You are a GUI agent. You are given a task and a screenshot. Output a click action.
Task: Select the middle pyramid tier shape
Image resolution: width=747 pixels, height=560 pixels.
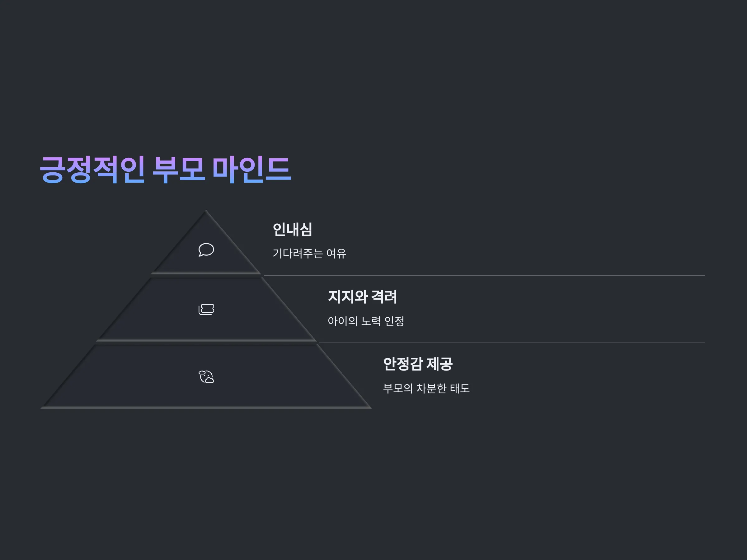pos(206,309)
